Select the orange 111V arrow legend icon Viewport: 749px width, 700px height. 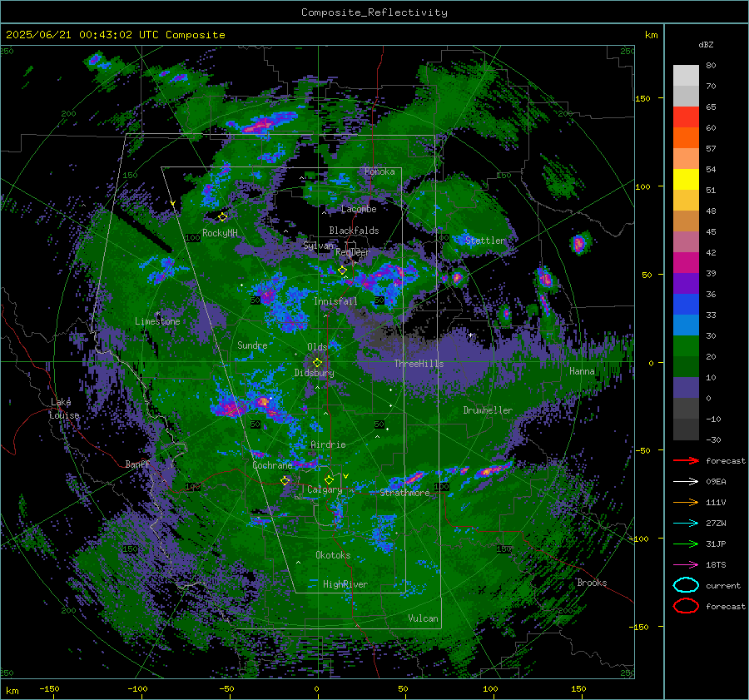pyautogui.click(x=686, y=502)
